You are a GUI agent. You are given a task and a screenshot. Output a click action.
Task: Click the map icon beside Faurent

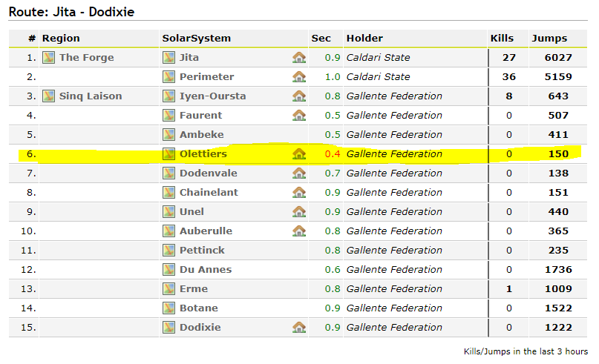[x=168, y=115]
